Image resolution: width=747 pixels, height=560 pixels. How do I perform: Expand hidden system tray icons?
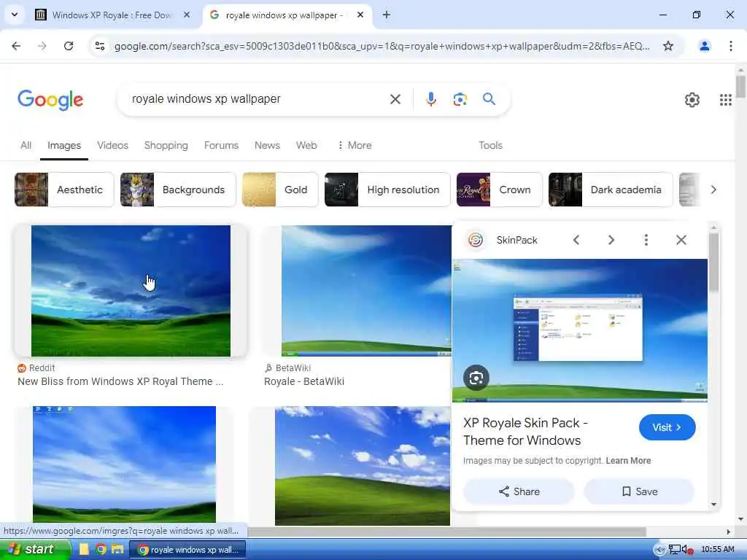coord(659,550)
